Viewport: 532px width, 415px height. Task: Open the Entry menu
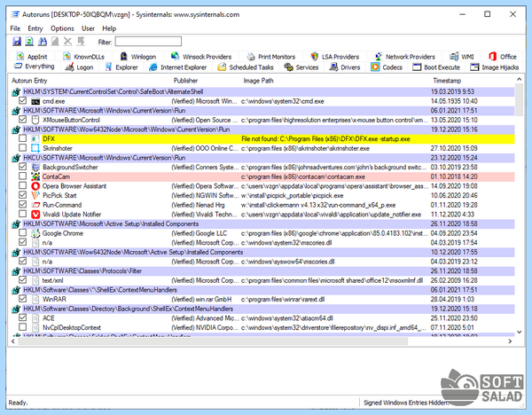tap(35, 28)
